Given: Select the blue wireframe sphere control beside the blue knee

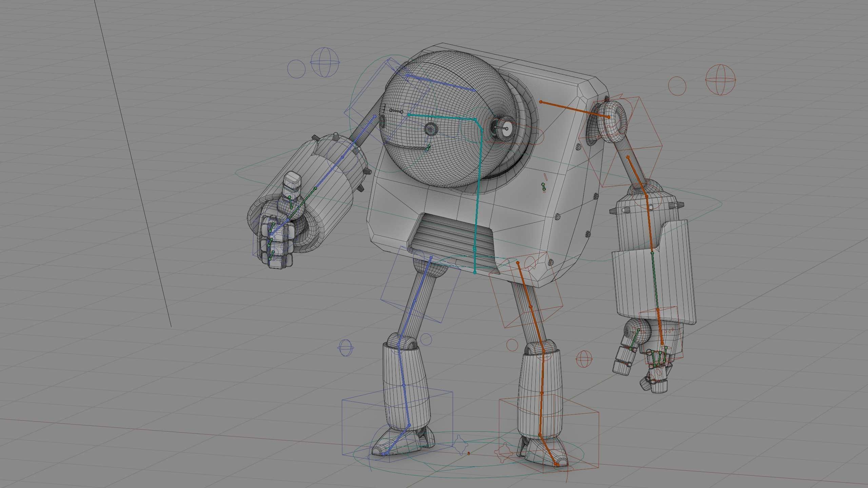Looking at the screenshot, I should point(346,348).
